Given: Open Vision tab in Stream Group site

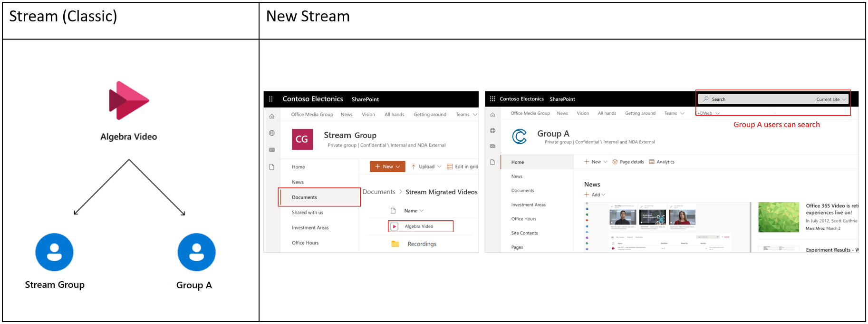Looking at the screenshot, I should [x=368, y=115].
